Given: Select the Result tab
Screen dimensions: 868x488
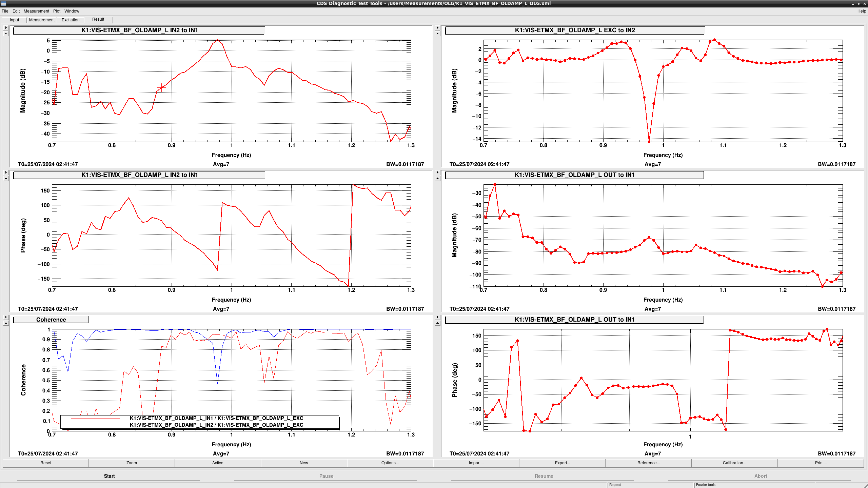Looking at the screenshot, I should point(98,19).
